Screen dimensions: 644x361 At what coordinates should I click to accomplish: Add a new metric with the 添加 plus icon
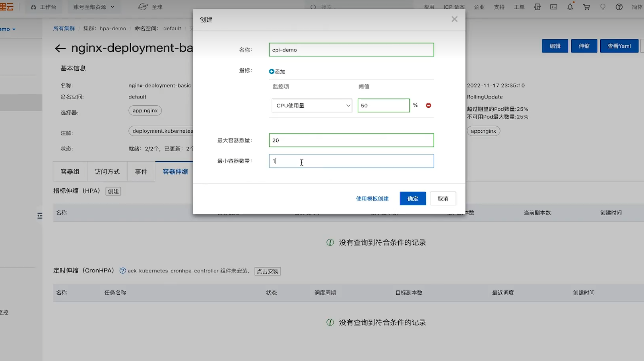272,71
